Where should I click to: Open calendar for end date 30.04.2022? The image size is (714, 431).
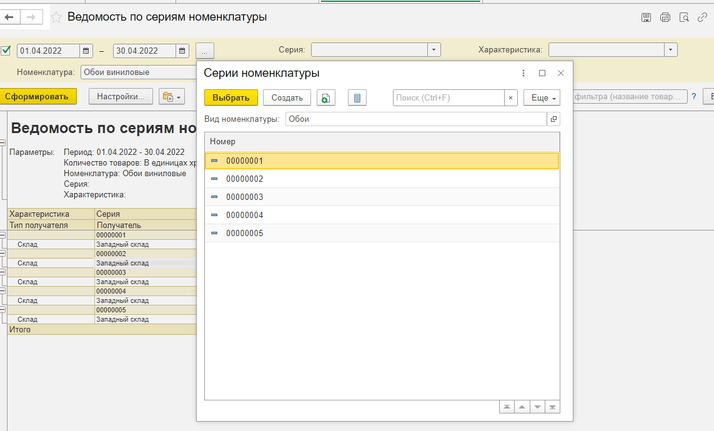coord(182,50)
